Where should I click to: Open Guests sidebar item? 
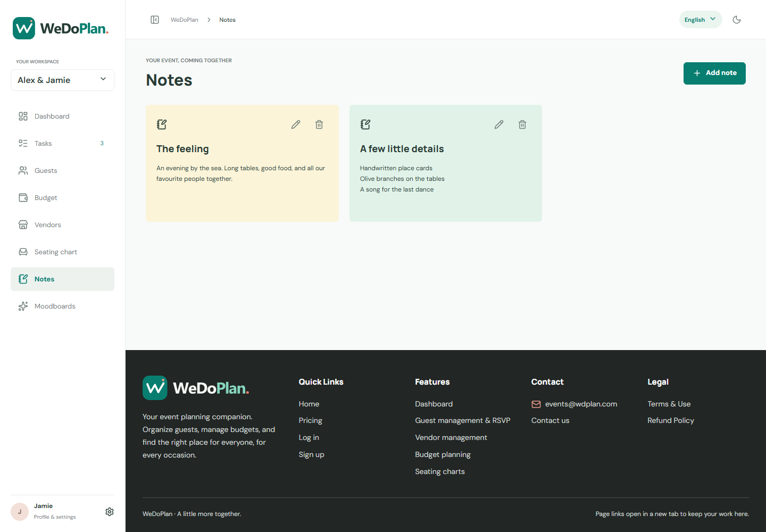pyautogui.click(x=62, y=171)
